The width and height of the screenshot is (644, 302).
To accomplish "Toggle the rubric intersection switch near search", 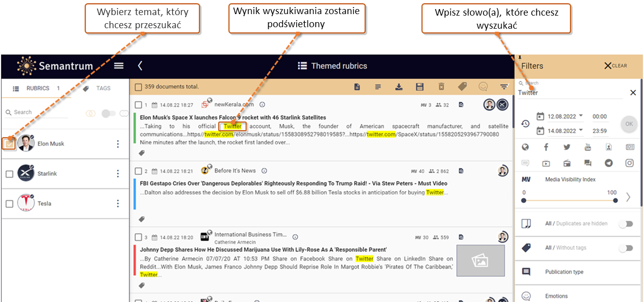I will (108, 113).
